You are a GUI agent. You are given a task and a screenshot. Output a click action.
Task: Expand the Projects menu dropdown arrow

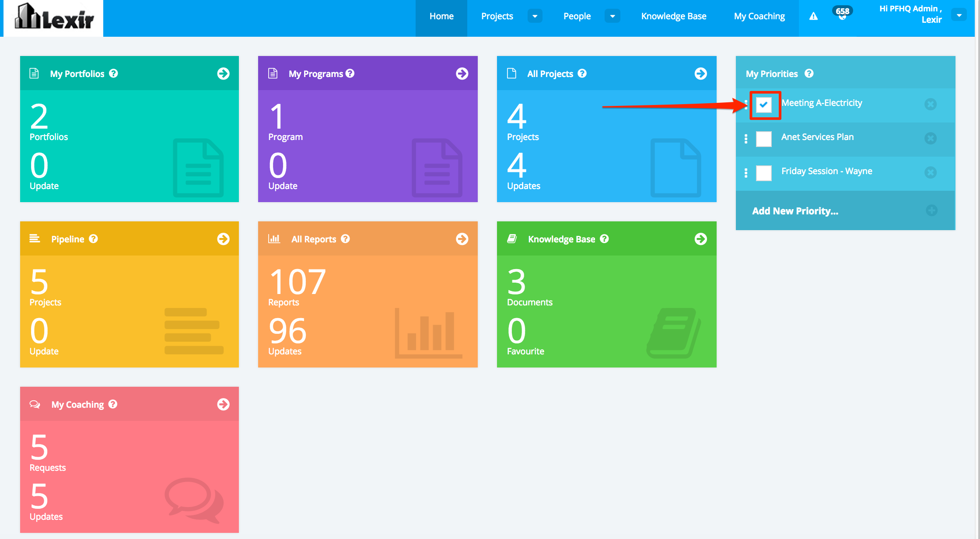point(535,17)
